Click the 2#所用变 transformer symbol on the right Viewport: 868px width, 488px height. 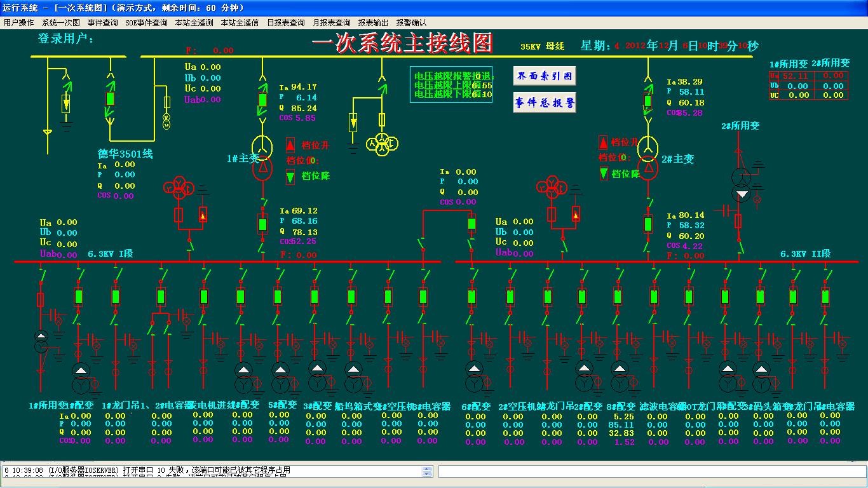(741, 185)
